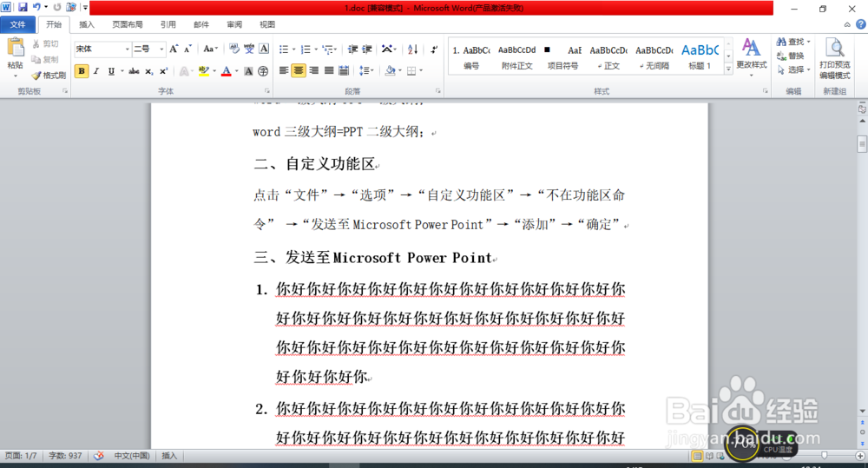Click the Align Text Right icon
Image resolution: width=868 pixels, height=468 pixels.
(313, 71)
